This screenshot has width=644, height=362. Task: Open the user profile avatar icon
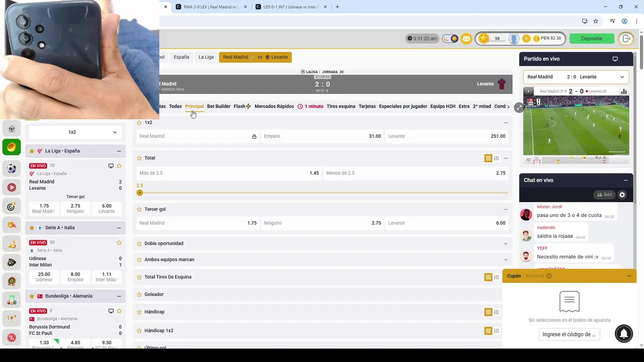[514, 39]
